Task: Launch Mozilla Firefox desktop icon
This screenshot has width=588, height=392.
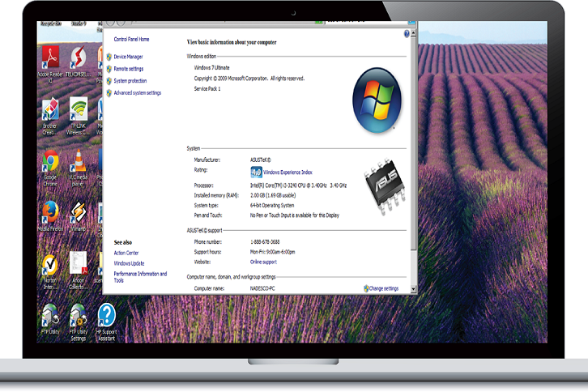Action: coord(50,213)
